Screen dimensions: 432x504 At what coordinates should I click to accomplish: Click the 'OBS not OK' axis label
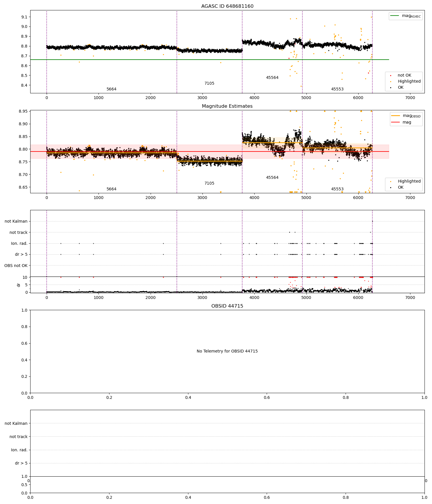click(16, 266)
